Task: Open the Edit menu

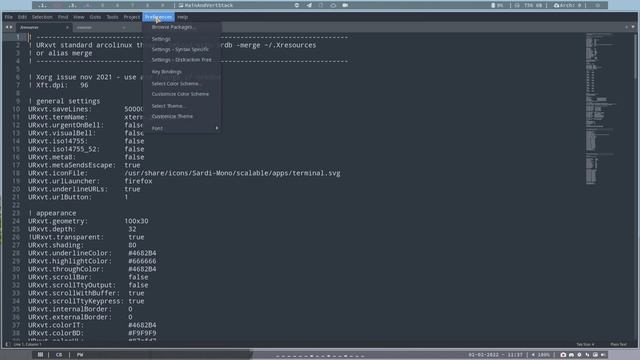Action: [x=22, y=17]
